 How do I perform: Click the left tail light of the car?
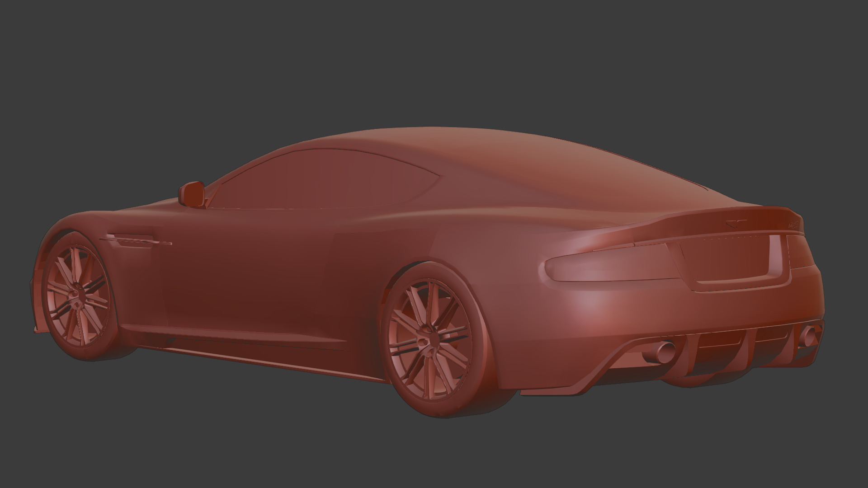613,263
